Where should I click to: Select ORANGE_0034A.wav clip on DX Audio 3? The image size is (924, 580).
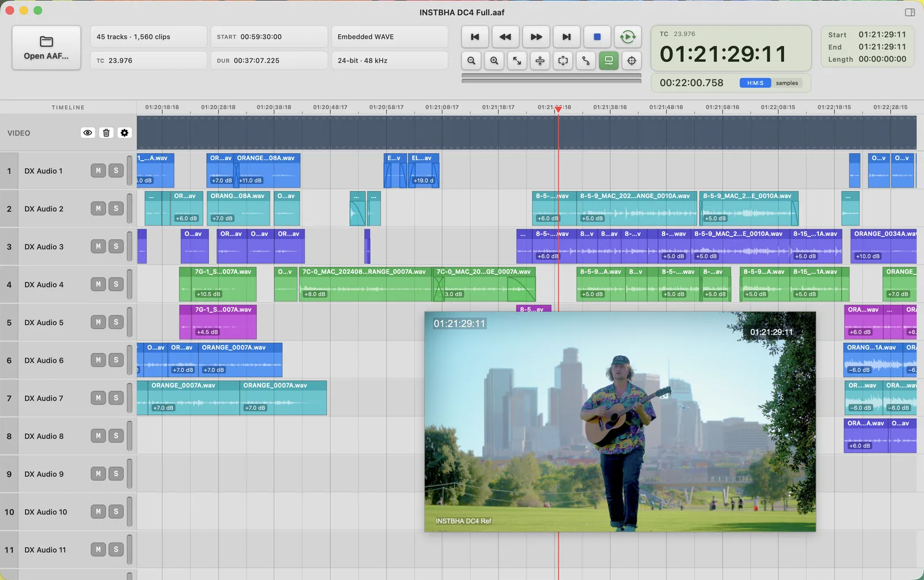point(884,246)
